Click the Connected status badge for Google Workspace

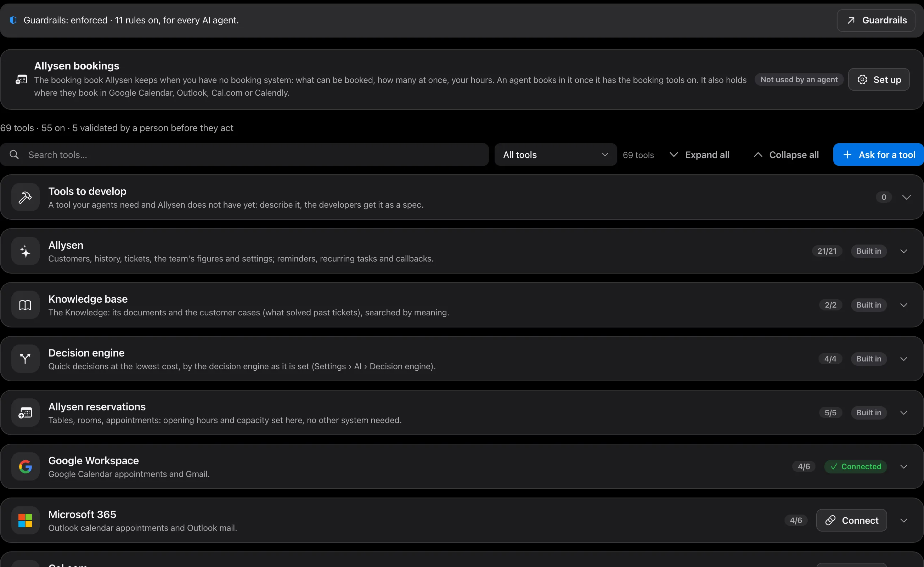pyautogui.click(x=855, y=466)
